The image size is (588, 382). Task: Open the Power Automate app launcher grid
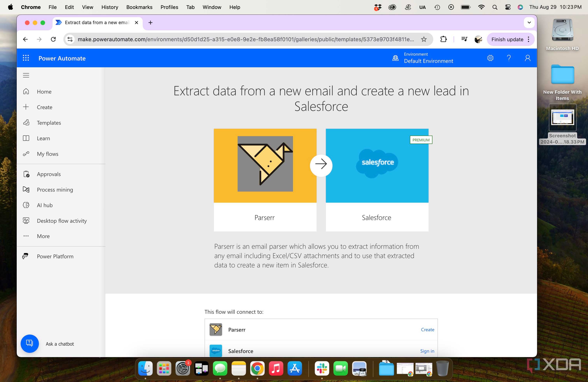[x=26, y=58]
